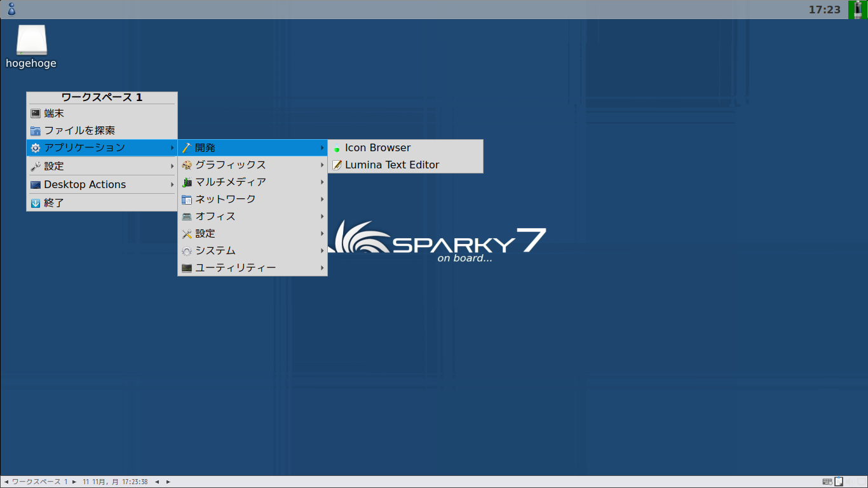This screenshot has height=488, width=868.
Task: Click the user menu icon in the top panel
Action: click(11, 9)
